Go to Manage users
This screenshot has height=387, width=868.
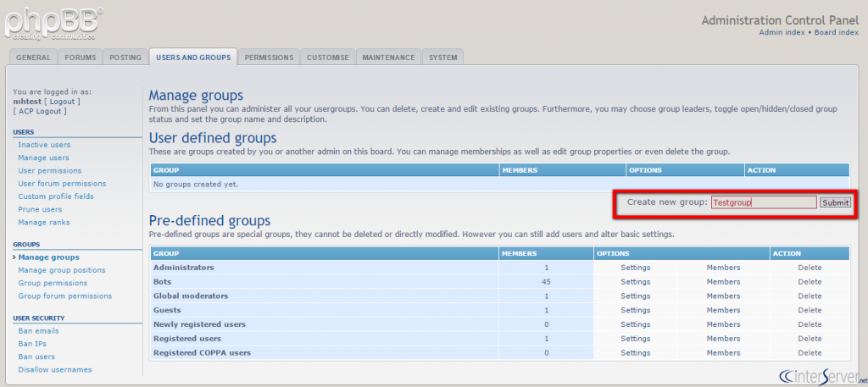pyautogui.click(x=44, y=158)
